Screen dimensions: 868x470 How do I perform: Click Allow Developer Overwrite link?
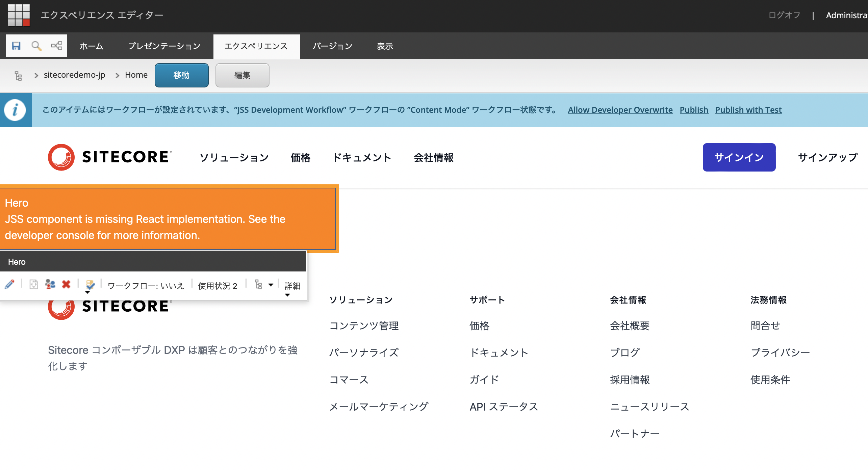[620, 110]
